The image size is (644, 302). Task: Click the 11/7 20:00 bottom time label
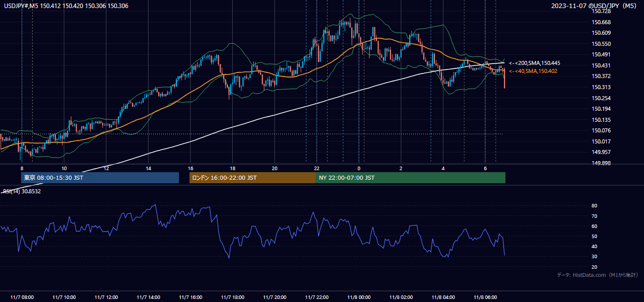[275, 297]
